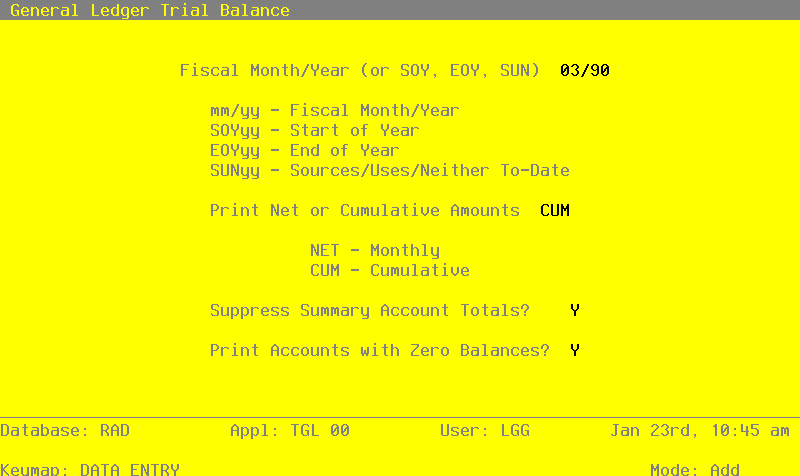The height and width of the screenshot is (476, 800).
Task: Click the Print Accounts with Zero Balances Y field
Action: (x=575, y=350)
